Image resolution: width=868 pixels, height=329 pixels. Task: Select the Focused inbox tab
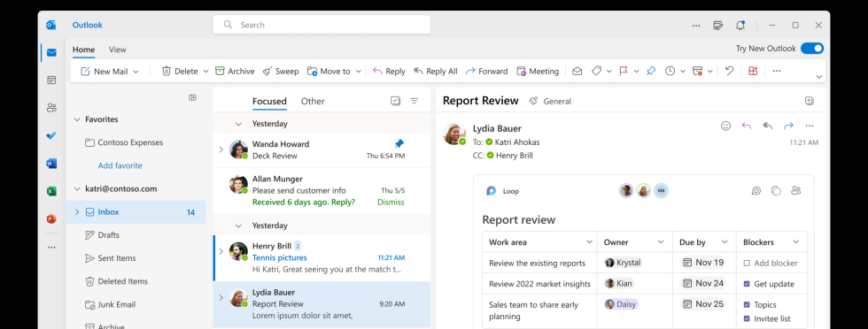click(269, 101)
